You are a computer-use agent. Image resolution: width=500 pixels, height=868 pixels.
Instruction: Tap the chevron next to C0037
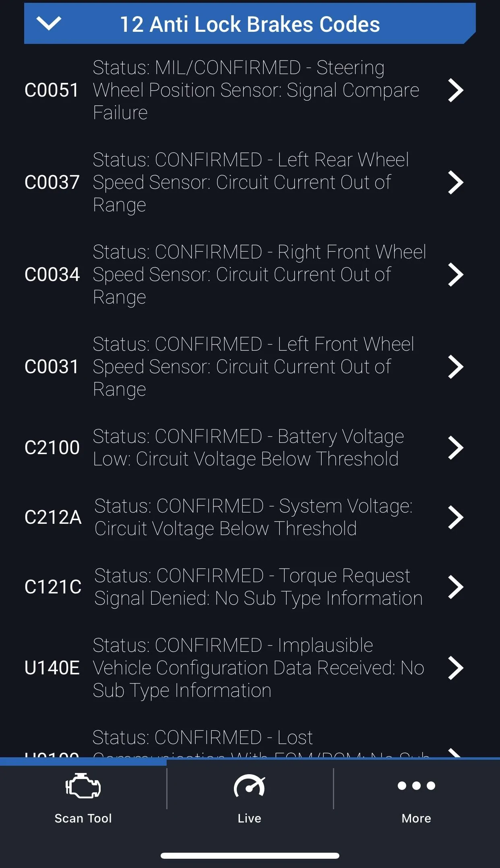click(456, 182)
